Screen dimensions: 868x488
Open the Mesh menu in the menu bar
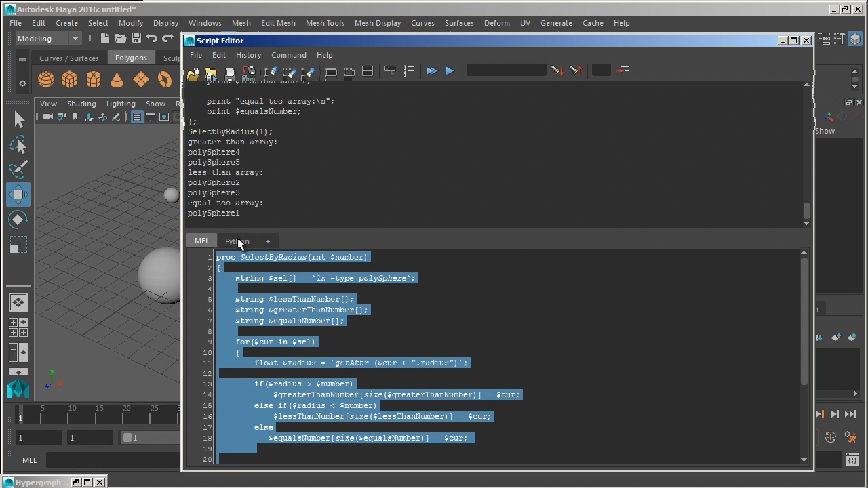tap(241, 22)
